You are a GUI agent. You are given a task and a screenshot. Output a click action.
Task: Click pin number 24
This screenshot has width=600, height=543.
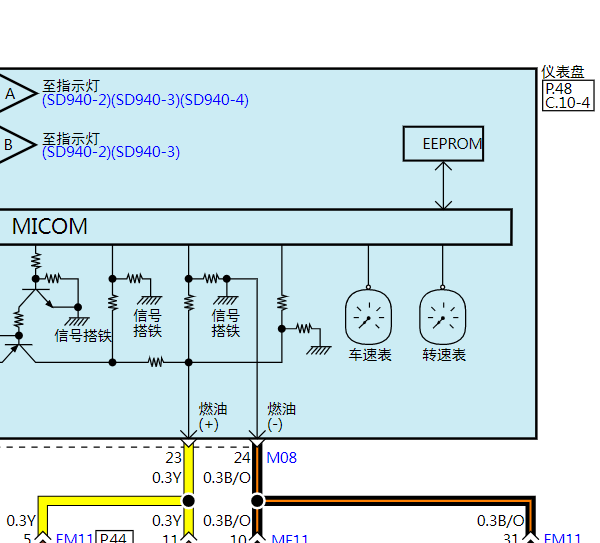(242, 458)
